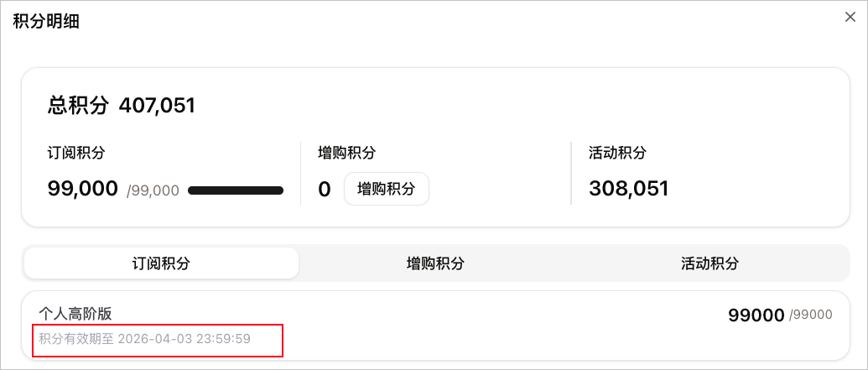Click the 积分有效期至 expiry date text
Image resolution: width=868 pixels, height=370 pixels.
coord(144,339)
